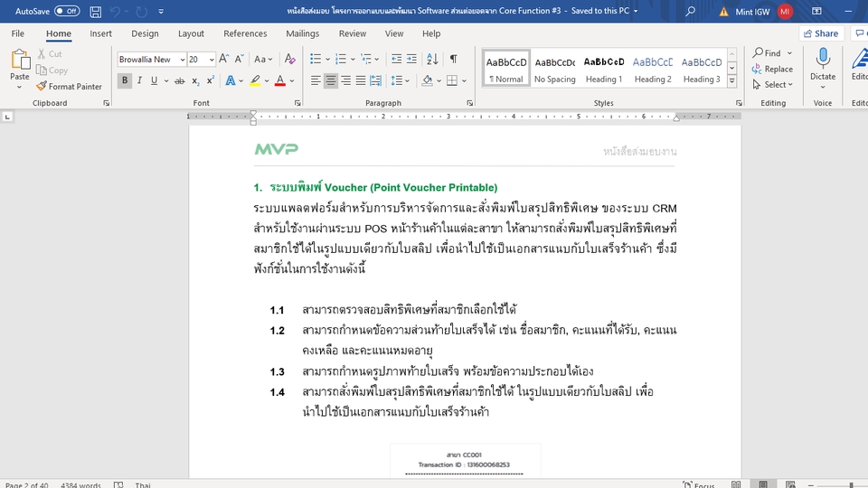Viewport: 868px width, 488px height.
Task: Apply Heading 2 style
Action: pos(653,69)
